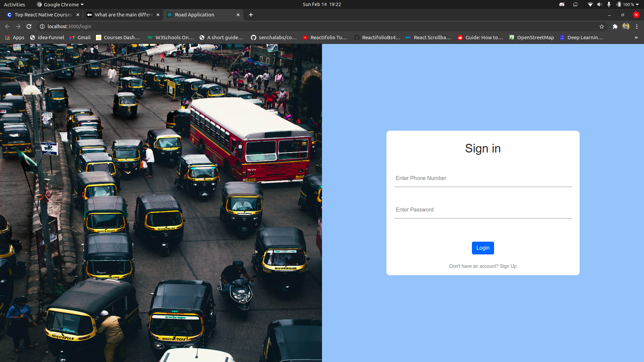Open new tab with plus icon

click(251, 15)
